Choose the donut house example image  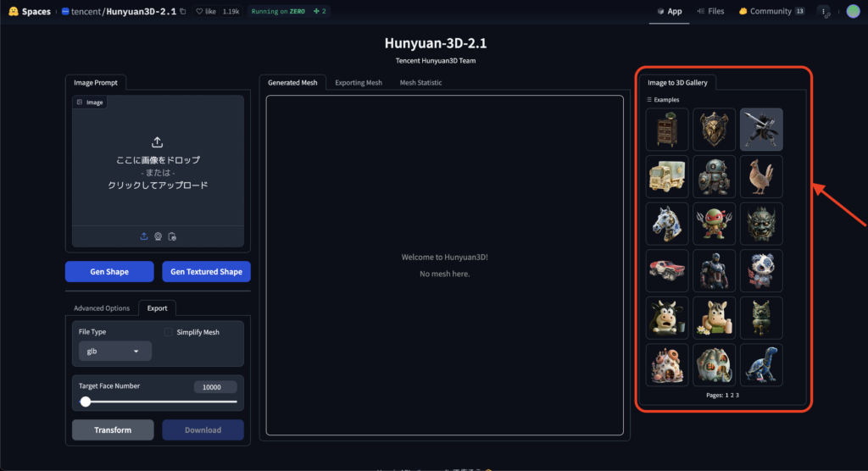[667, 365]
